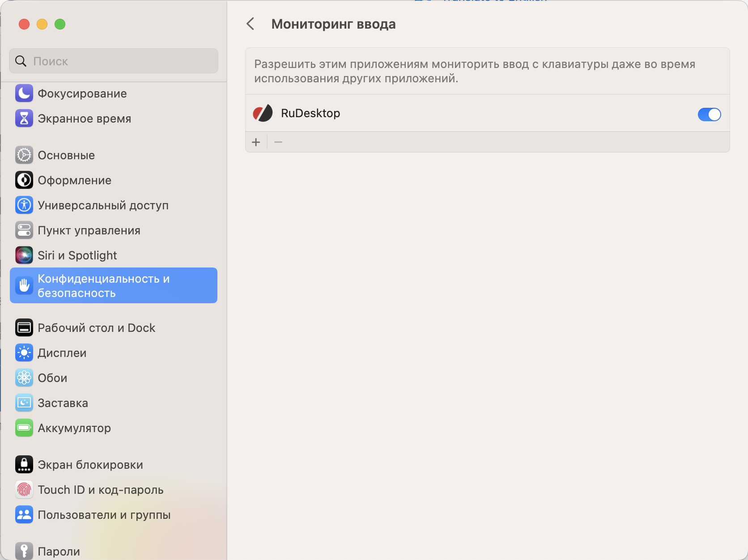Go back using the chevron arrow
This screenshot has width=748, height=560.
click(251, 24)
